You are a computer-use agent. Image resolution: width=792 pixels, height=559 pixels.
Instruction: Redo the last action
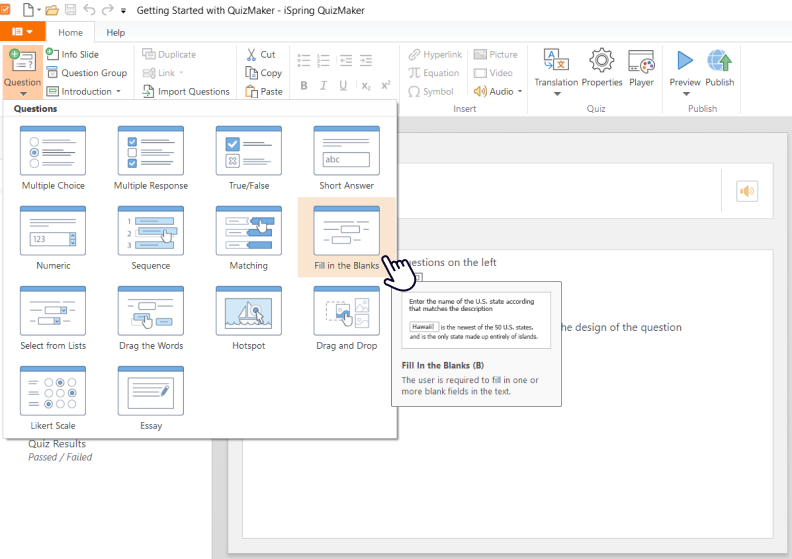108,10
